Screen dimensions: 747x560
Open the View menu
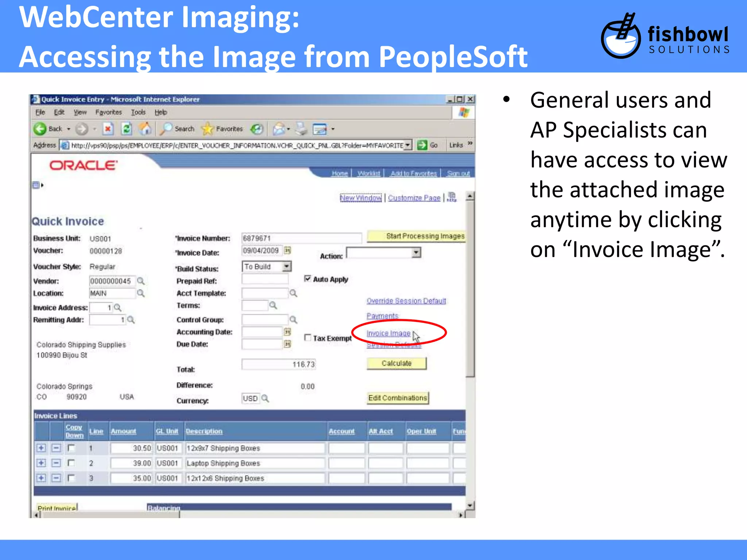click(x=80, y=112)
